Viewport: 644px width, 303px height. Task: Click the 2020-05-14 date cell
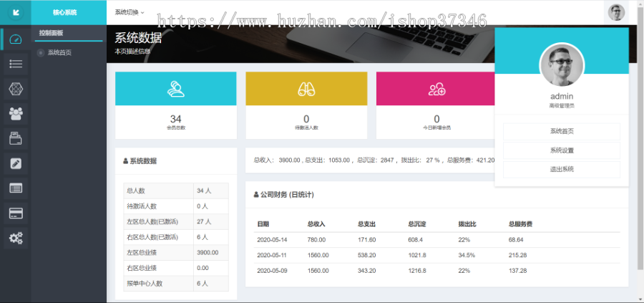click(x=272, y=240)
